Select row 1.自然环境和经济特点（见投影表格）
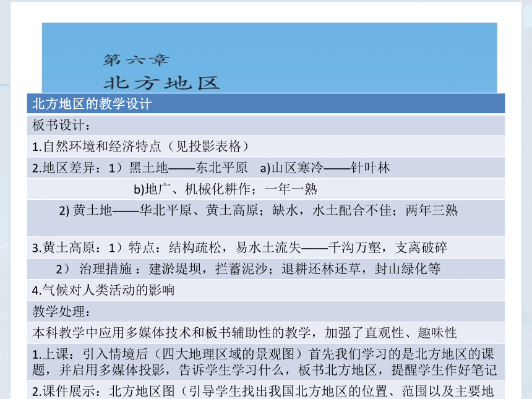The height and width of the screenshot is (399, 532). (x=266, y=147)
